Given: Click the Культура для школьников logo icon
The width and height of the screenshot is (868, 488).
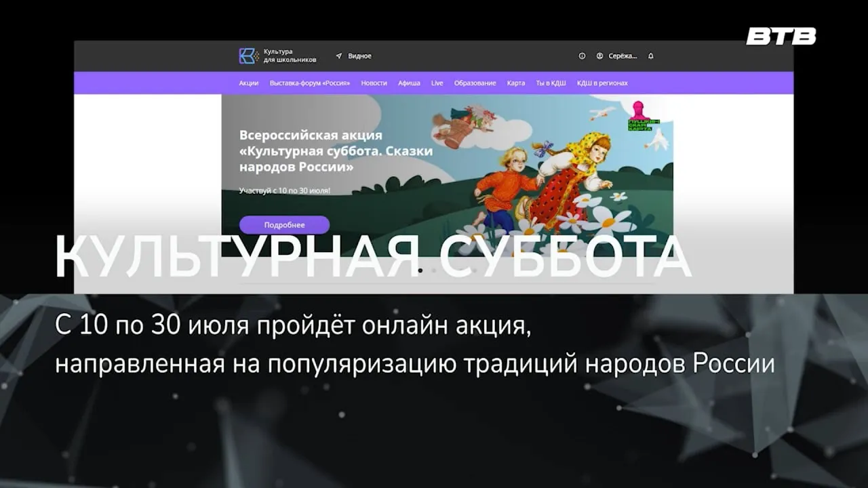Looking at the screenshot, I should point(249,56).
